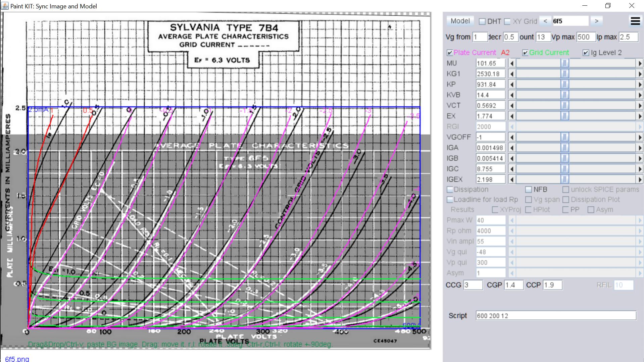Click the CCP value field 1.9

[553, 285]
